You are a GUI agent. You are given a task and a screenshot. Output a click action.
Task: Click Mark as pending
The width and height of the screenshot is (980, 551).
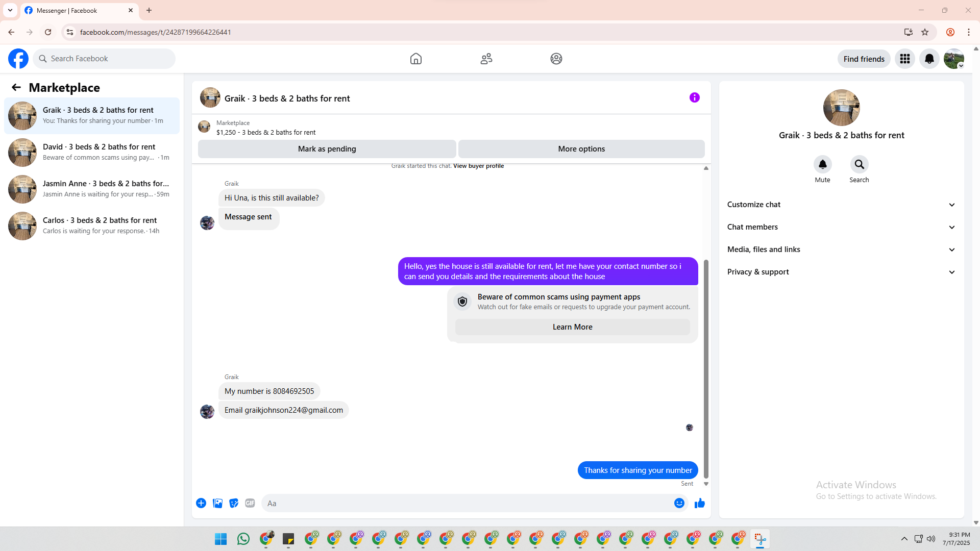(x=327, y=149)
